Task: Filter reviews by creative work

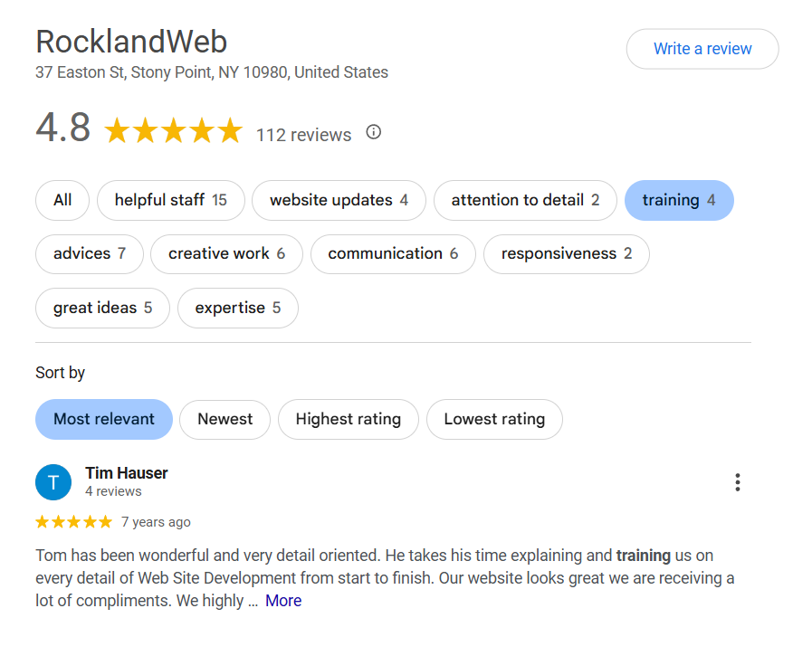Action: (x=226, y=253)
